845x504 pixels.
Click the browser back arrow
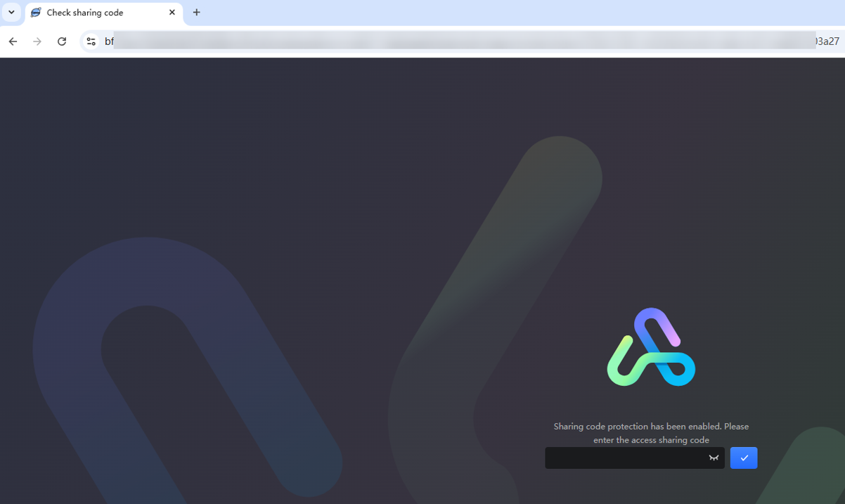tap(13, 41)
